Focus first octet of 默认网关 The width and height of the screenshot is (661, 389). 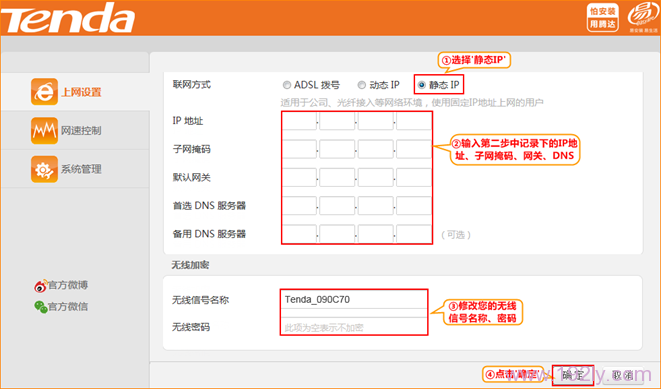click(300, 177)
